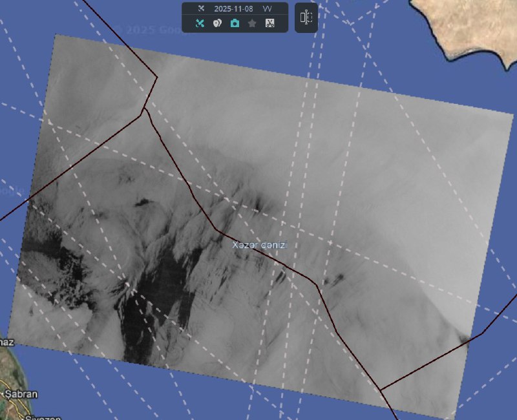Click the Şabran city label
Screen dimensions: 517x420
tap(19, 394)
